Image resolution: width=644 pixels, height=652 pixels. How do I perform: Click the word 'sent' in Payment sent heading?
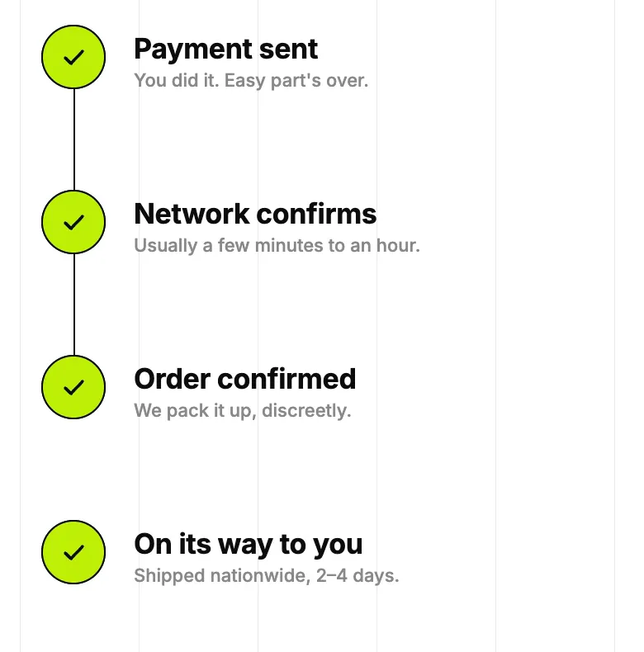click(x=289, y=50)
